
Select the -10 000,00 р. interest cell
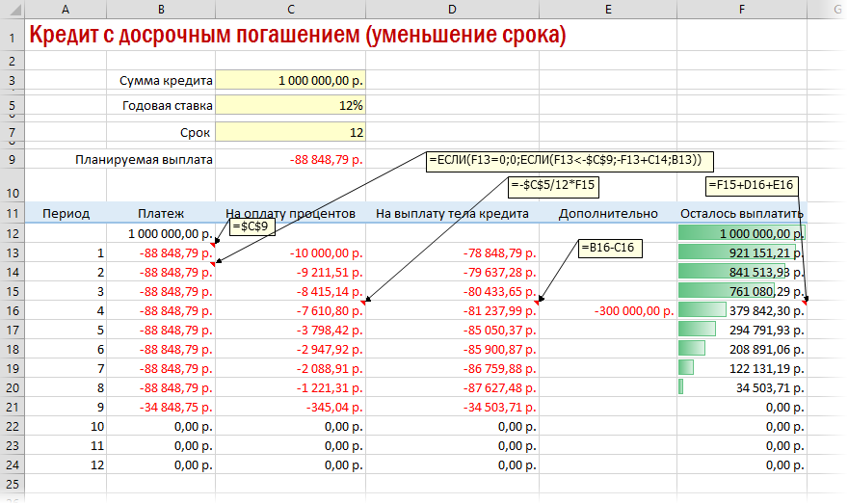point(290,252)
